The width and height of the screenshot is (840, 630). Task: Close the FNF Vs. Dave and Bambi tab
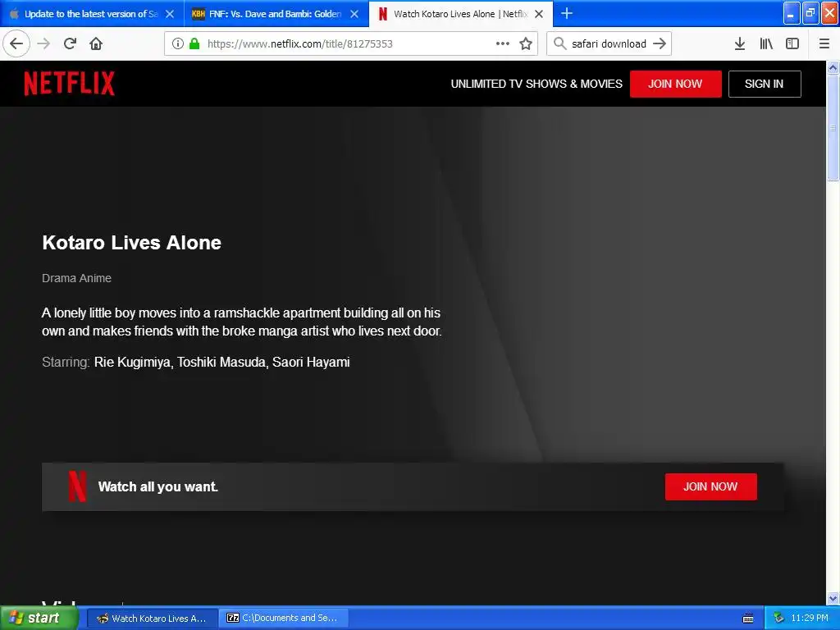click(x=354, y=14)
